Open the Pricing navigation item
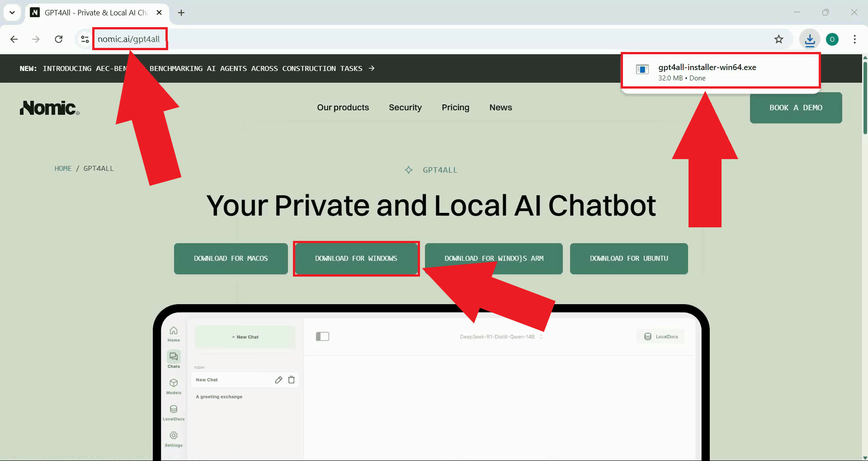Screen dimensions: 868x461 [x=455, y=108]
